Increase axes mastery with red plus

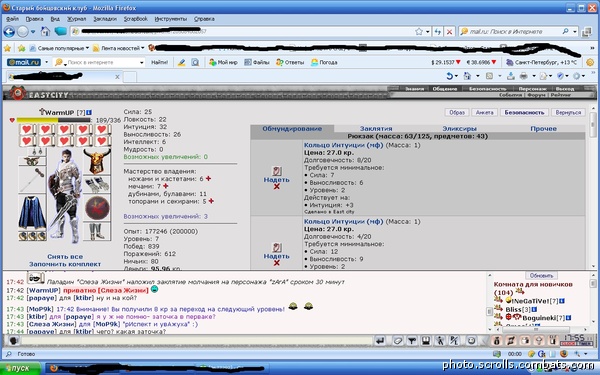click(211, 201)
